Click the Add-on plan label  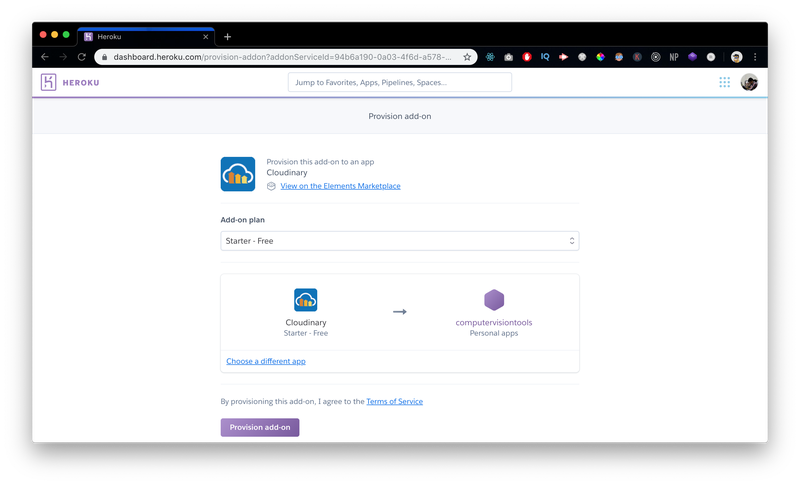click(242, 220)
